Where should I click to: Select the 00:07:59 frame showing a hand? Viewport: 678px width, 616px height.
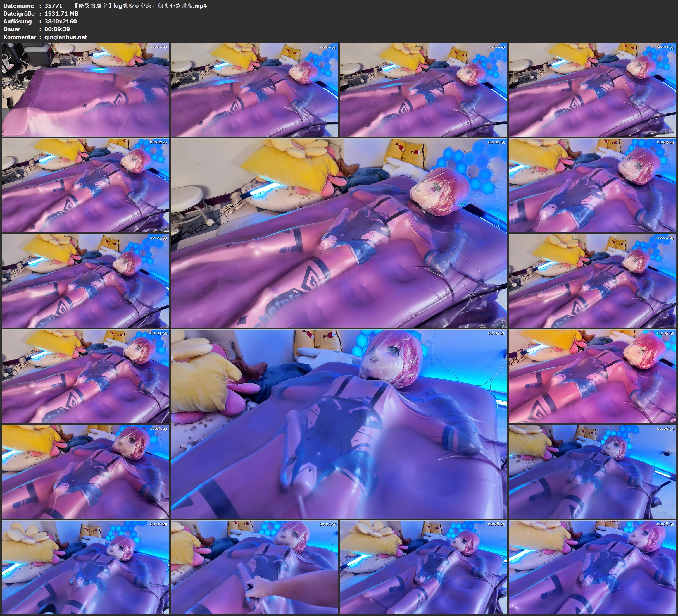(254, 567)
